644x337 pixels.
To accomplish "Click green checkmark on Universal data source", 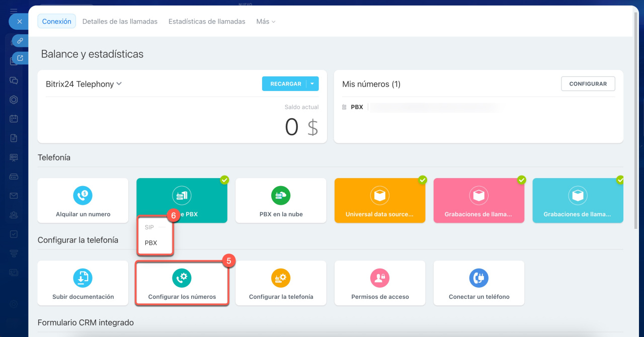I will click(x=423, y=180).
